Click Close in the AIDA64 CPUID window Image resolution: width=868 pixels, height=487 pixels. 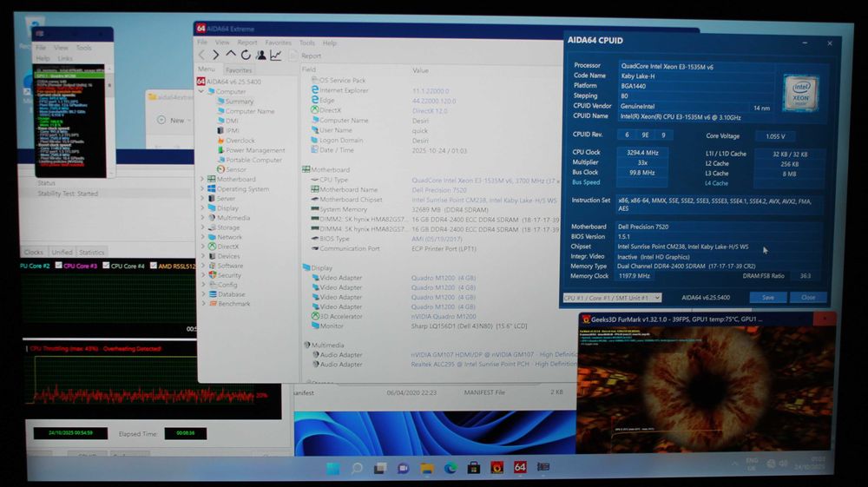click(808, 298)
